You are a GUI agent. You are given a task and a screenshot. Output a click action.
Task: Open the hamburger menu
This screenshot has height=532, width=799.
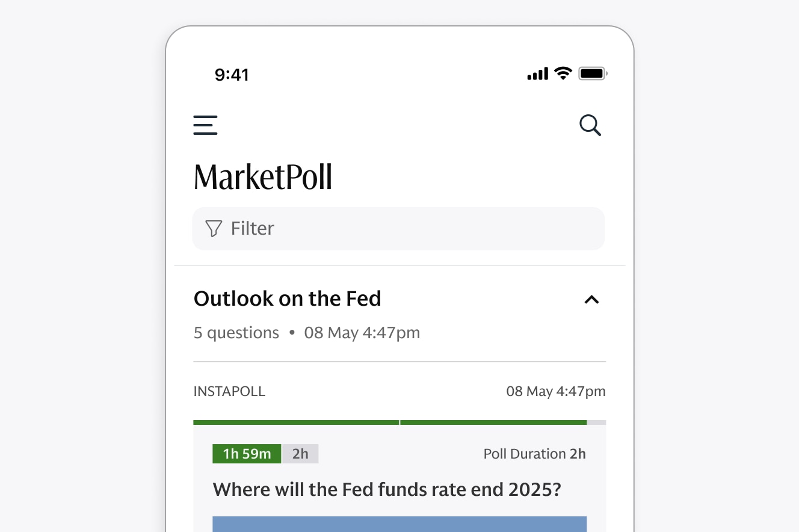click(x=205, y=125)
